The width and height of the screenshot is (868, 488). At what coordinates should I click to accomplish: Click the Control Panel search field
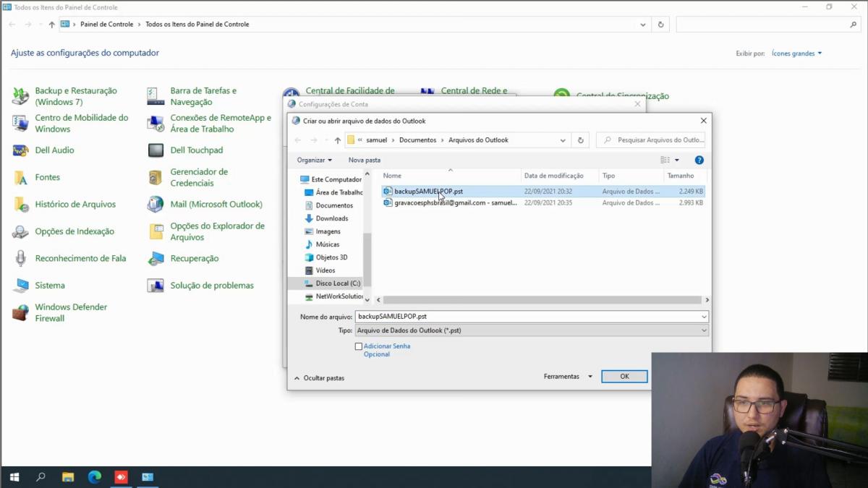point(767,24)
